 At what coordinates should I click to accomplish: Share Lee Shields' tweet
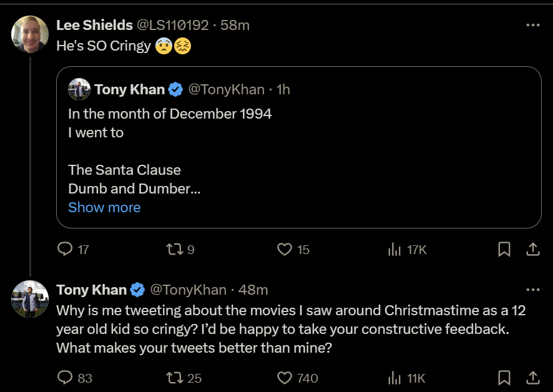(x=532, y=250)
